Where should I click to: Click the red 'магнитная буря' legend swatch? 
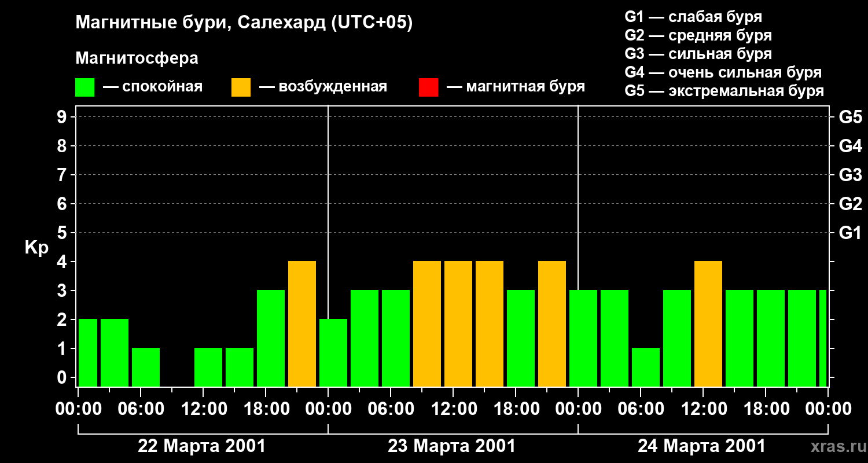click(x=428, y=87)
